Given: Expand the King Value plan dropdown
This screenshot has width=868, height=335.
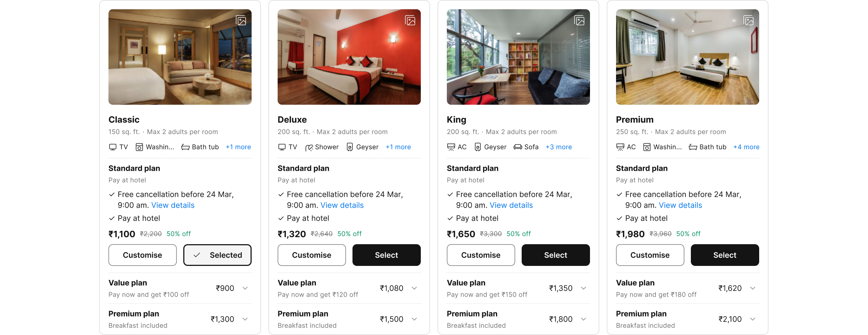Looking at the screenshot, I should click(x=583, y=288).
